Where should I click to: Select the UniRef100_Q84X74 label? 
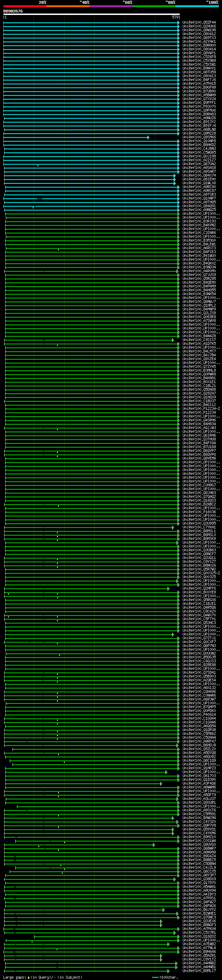click(199, 175)
